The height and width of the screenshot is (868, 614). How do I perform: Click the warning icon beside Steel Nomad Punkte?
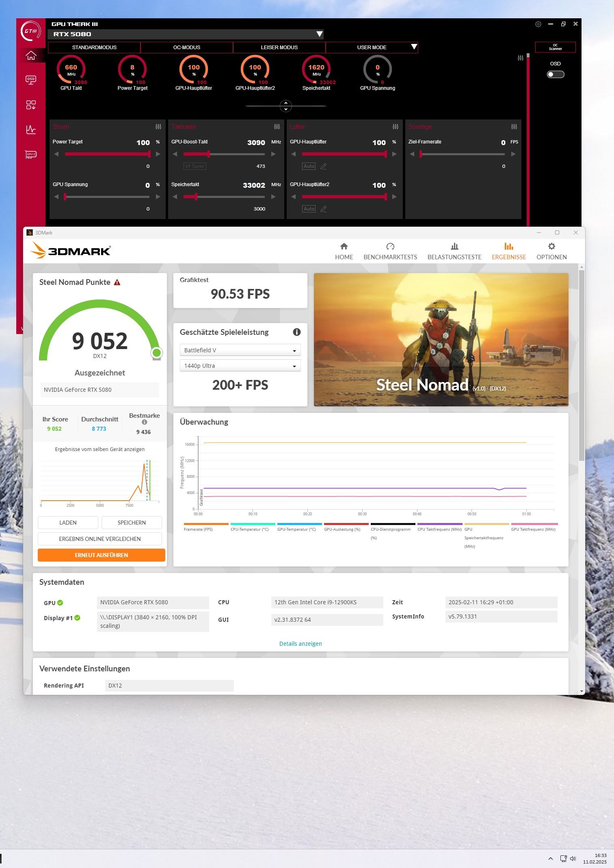(x=117, y=282)
